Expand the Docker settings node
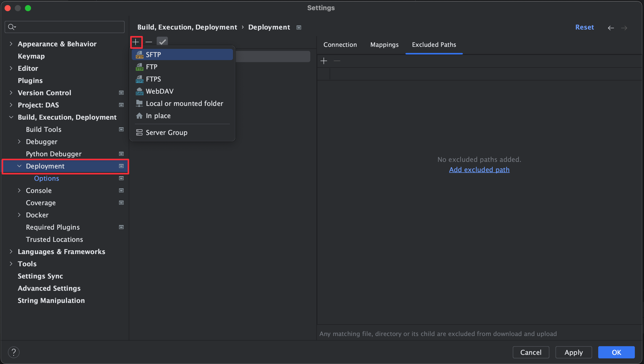Viewport: 644px width, 364px height. pos(19,215)
